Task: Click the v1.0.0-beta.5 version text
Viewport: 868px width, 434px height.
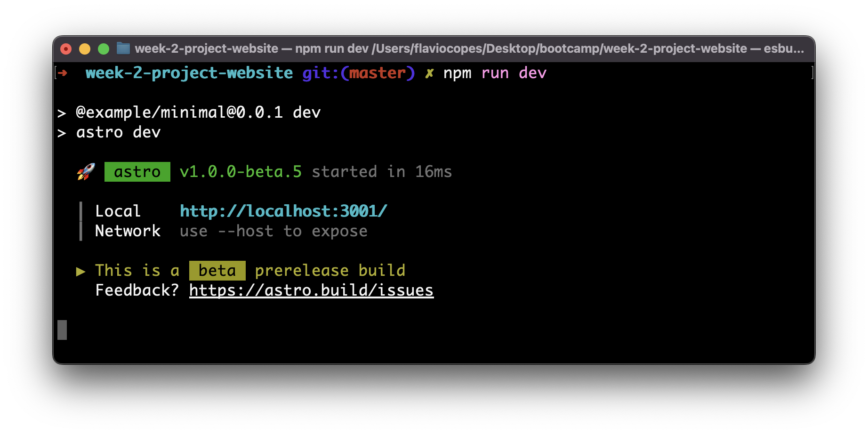Action: [241, 171]
